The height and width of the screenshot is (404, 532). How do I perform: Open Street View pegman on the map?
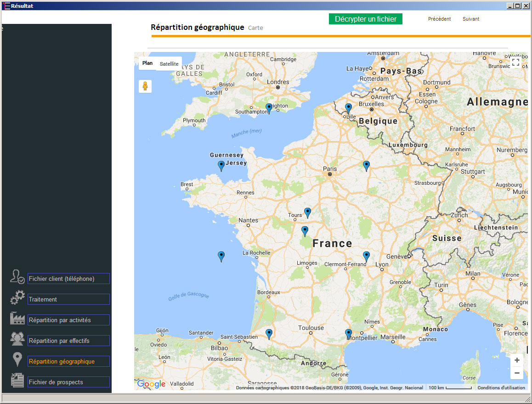pos(145,86)
